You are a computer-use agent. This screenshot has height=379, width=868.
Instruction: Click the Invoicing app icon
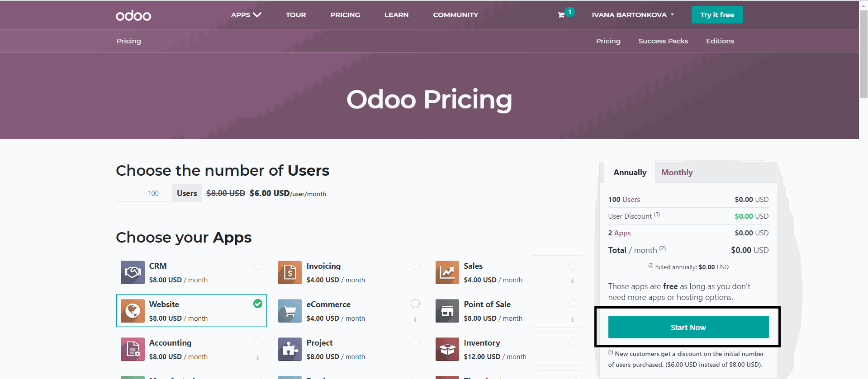pyautogui.click(x=289, y=272)
